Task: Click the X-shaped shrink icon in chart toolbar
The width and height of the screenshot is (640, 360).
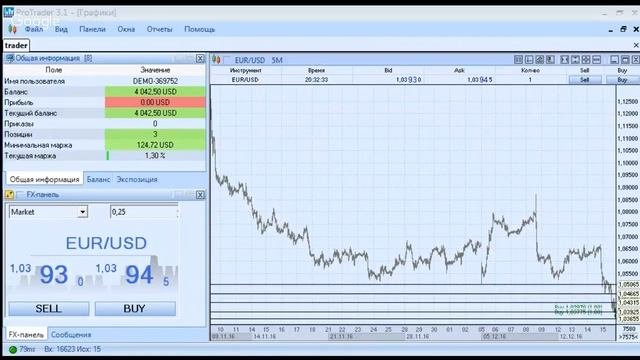Action: [564, 60]
